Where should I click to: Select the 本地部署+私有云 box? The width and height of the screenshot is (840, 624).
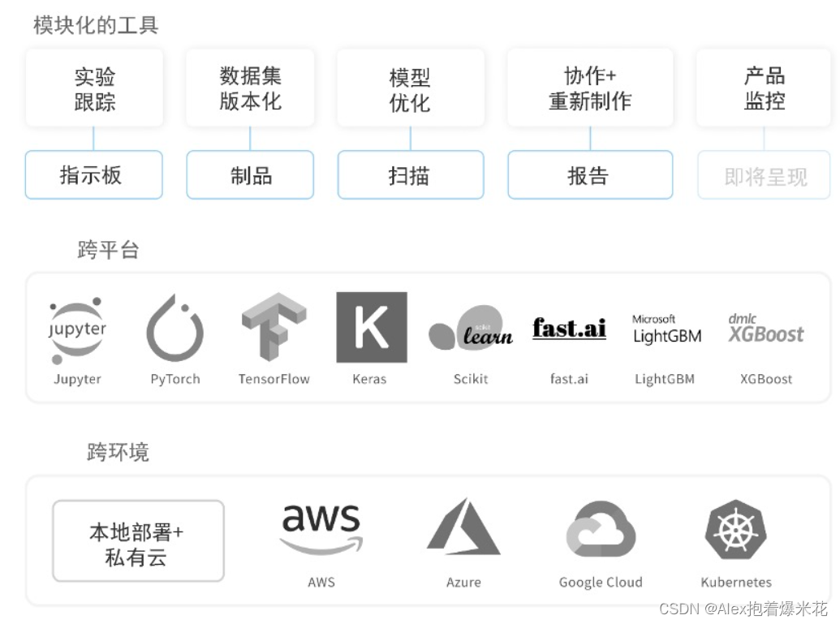click(x=138, y=540)
